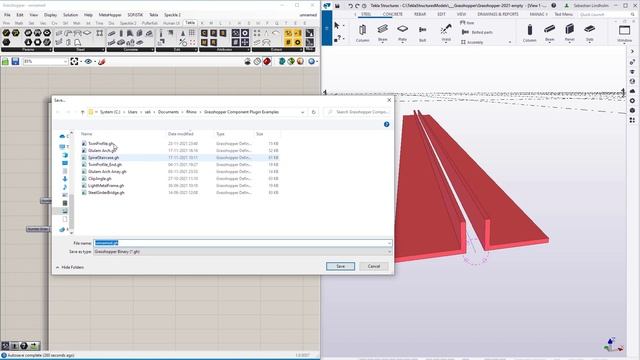Click the Size column header
Viewport: 640px width, 360px height.
tap(260, 134)
